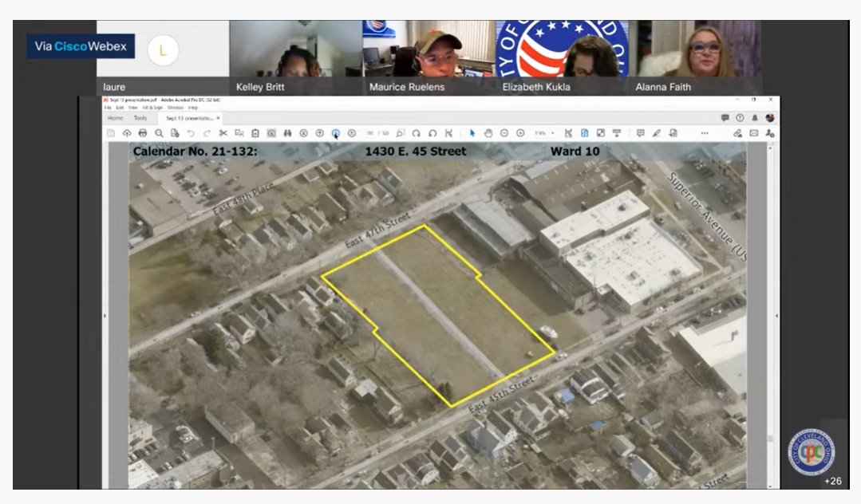Click the Redo arrow icon

[x=207, y=133]
